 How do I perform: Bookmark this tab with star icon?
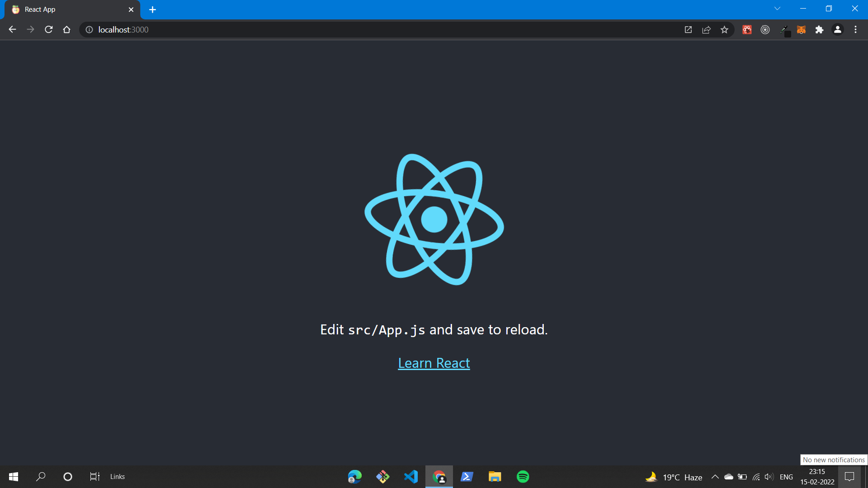point(724,30)
